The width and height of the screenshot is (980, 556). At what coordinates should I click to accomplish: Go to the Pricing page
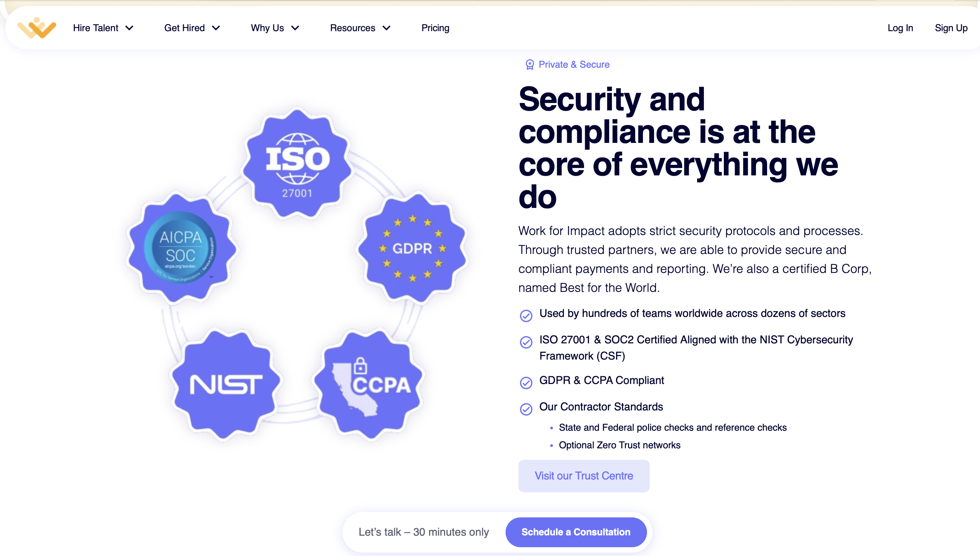pos(436,28)
